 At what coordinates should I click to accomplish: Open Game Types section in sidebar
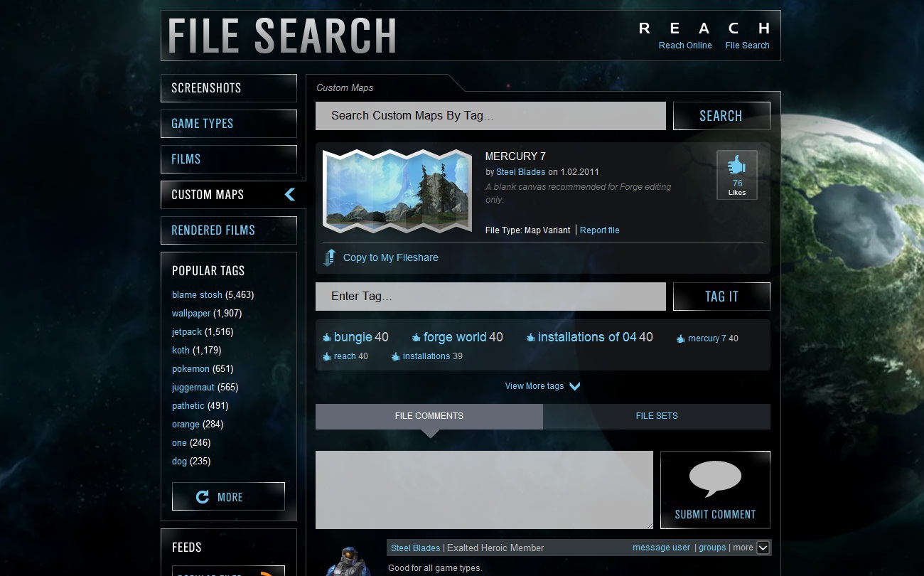click(x=229, y=124)
